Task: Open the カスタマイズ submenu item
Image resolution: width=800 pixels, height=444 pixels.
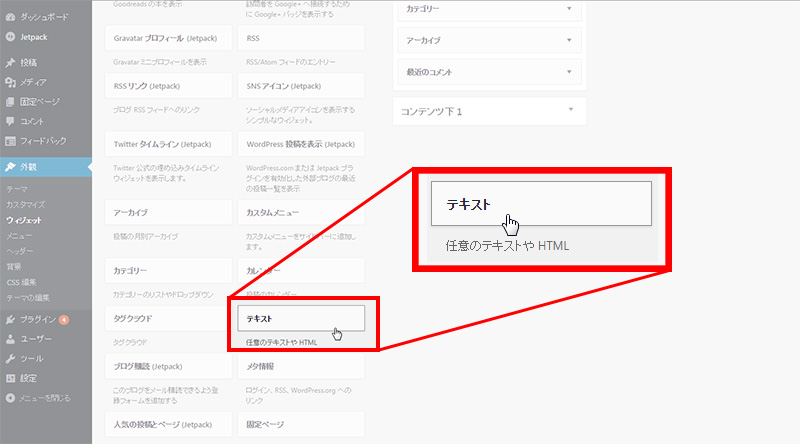Action: click(26, 204)
